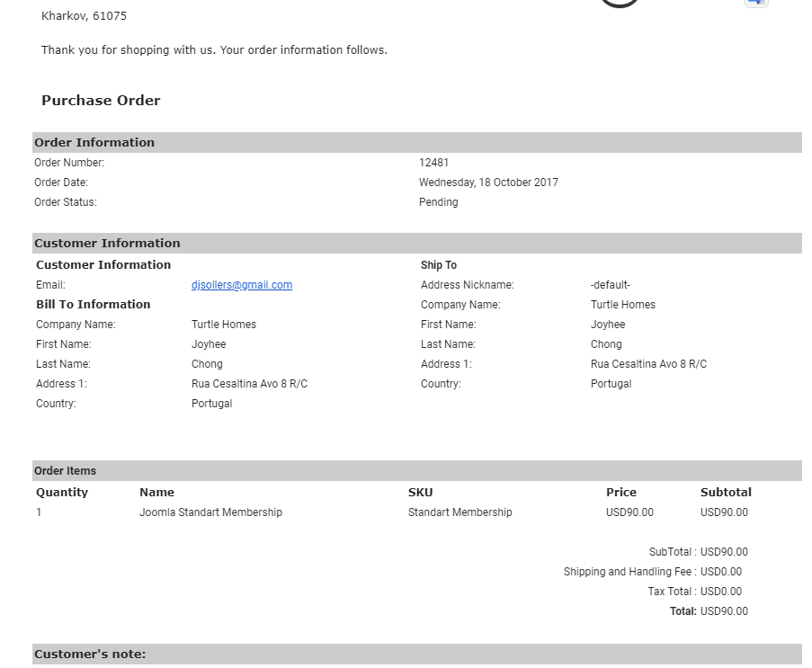
Task: Select Ship To address "Rua Cesaltina Avo 8 R/C"
Action: [x=649, y=364]
